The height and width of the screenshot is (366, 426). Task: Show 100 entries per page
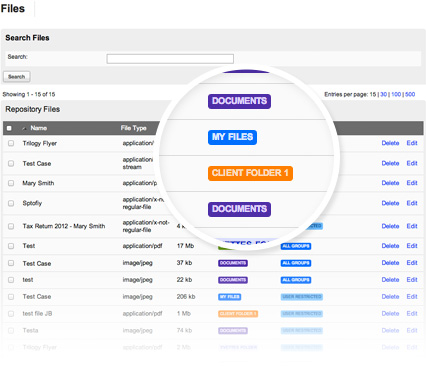coord(396,94)
